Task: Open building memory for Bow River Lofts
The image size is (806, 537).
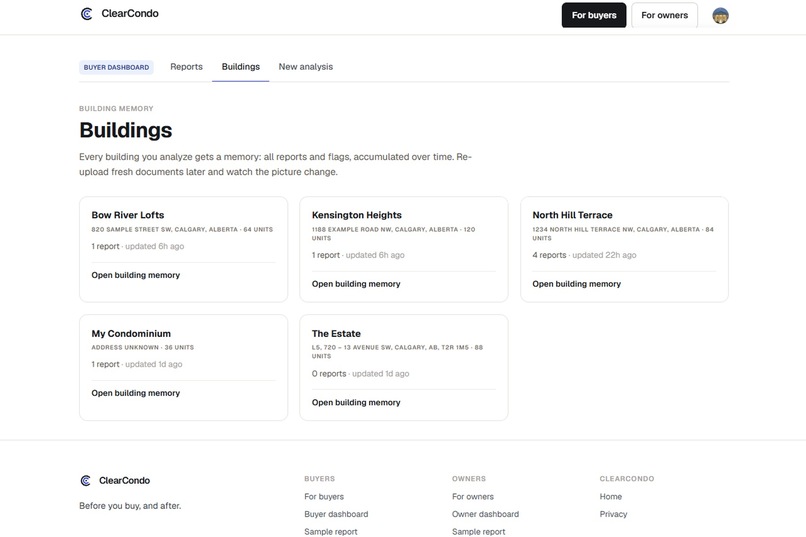Action: pos(136,275)
